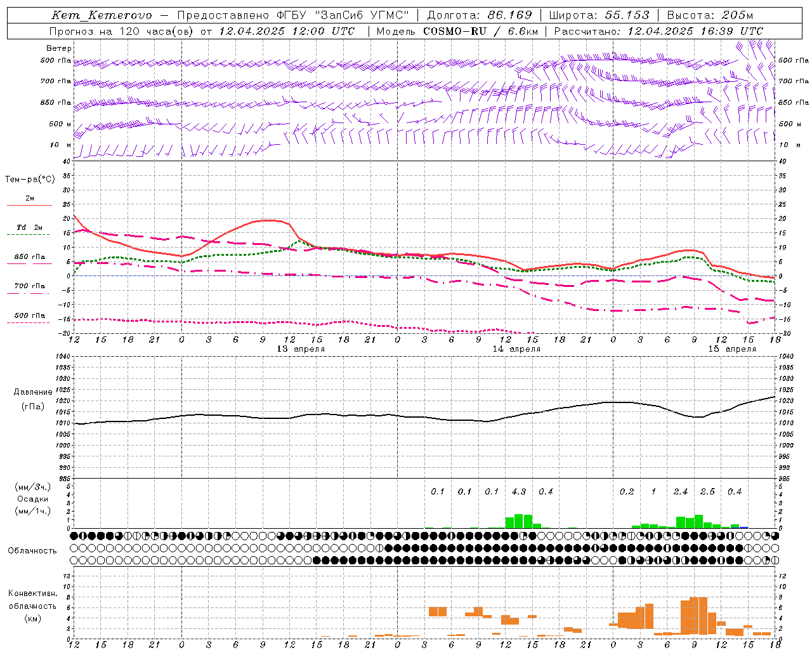
Task: Click '700 гПа' in the temperature legend
Action: tap(30, 286)
